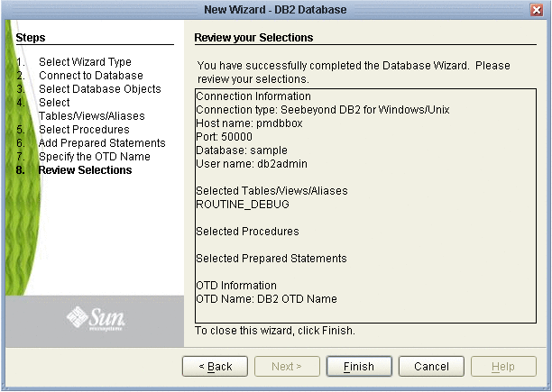Click the Host name pmdbbox line

point(249,123)
